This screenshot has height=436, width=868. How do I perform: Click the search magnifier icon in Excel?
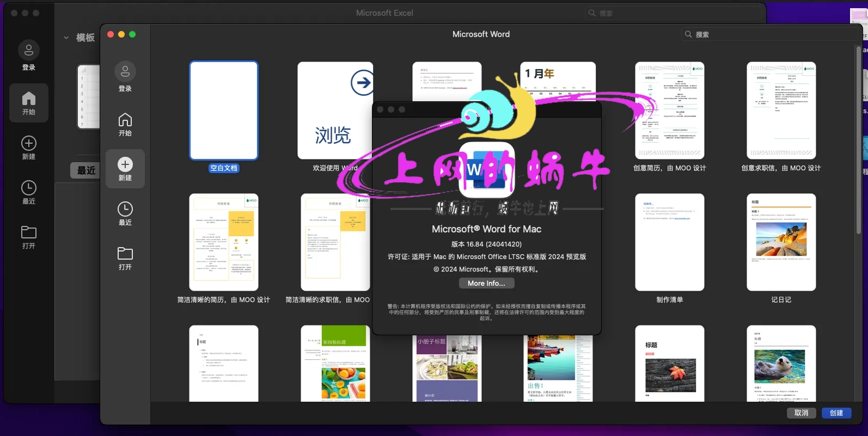pos(592,13)
